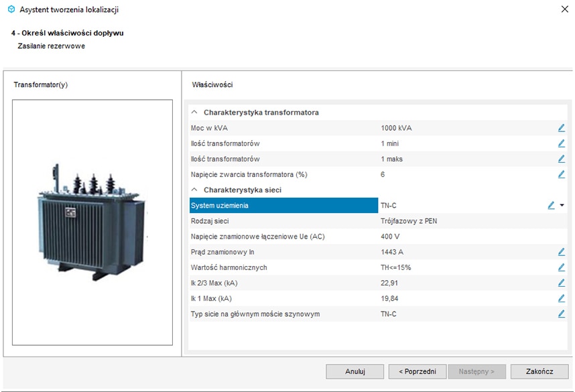Click the transformer image thumbnail

click(x=92, y=222)
